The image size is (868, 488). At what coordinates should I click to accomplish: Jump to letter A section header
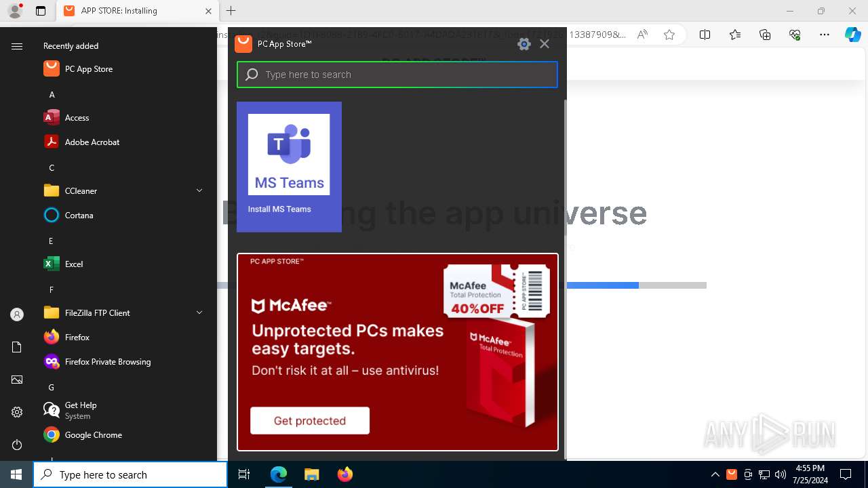click(52, 95)
